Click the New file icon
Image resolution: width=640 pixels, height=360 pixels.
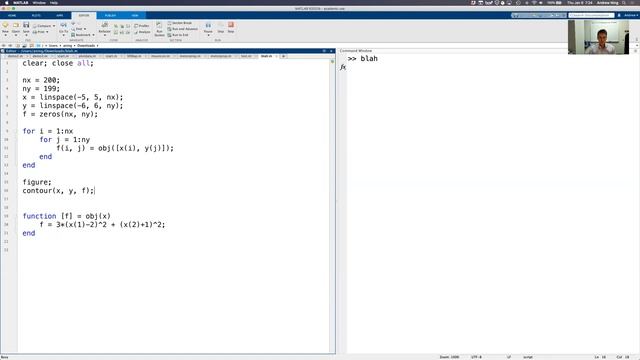point(5,25)
